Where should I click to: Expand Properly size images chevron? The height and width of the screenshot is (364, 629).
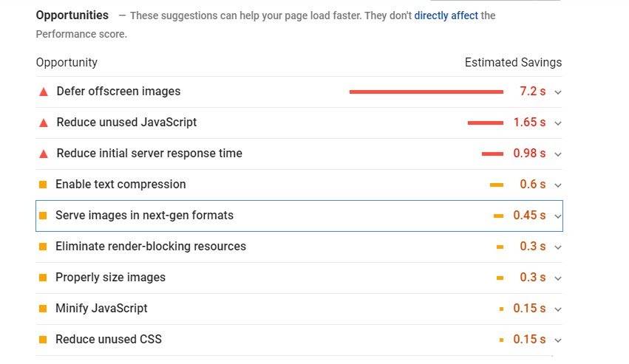coord(558,278)
